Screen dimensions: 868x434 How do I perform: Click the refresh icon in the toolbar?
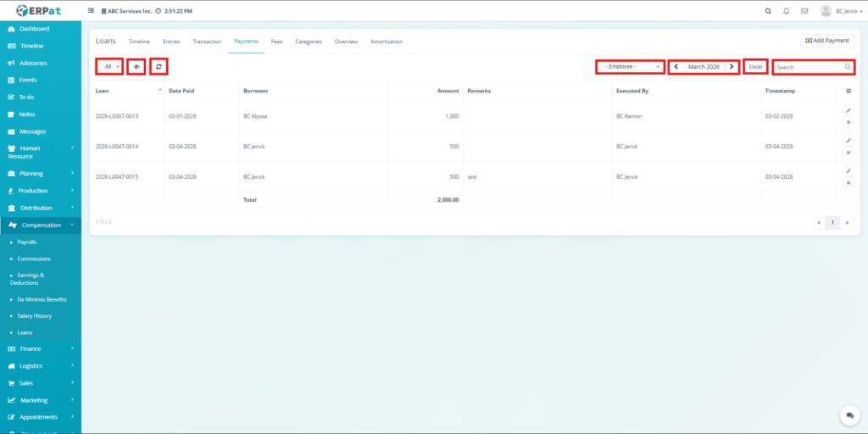pos(159,66)
